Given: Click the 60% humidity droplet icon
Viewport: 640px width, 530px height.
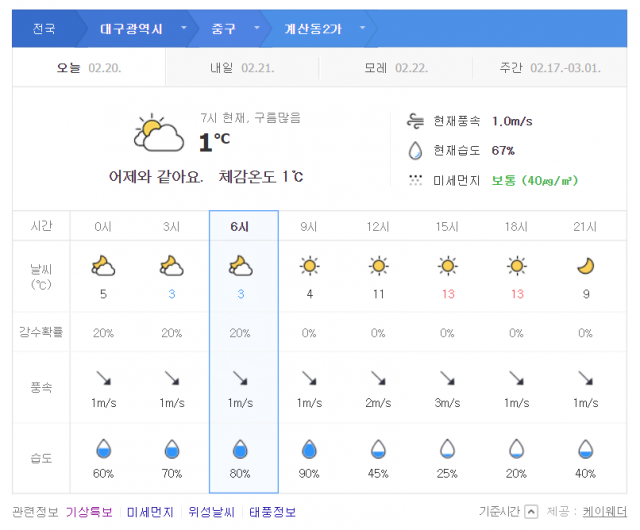Looking at the screenshot, I should 104,448.
